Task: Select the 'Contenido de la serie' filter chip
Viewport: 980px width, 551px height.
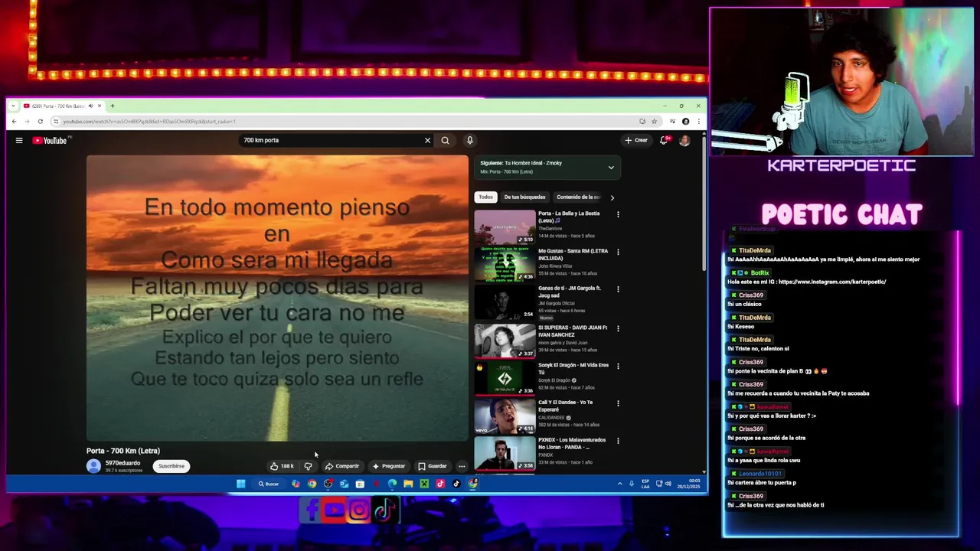Action: pyautogui.click(x=579, y=197)
